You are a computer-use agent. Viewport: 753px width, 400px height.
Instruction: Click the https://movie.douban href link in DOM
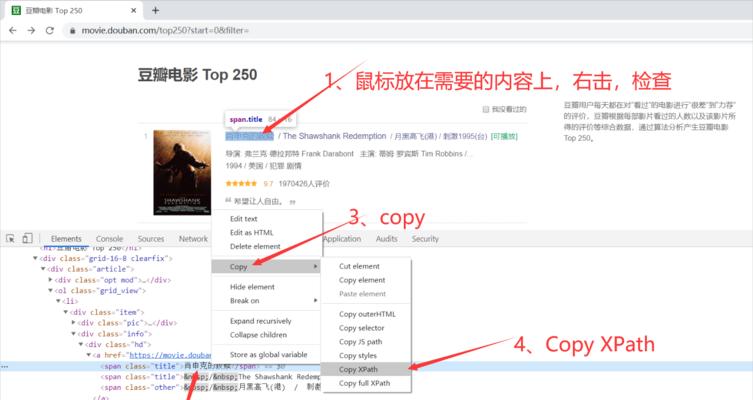[170, 355]
